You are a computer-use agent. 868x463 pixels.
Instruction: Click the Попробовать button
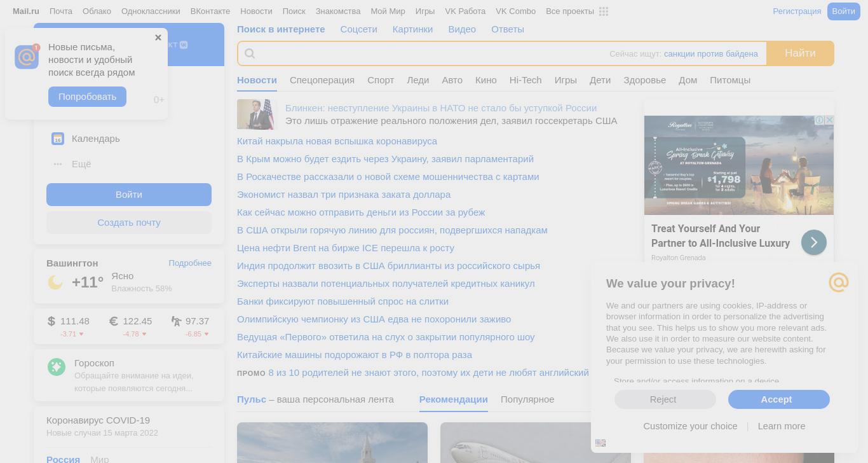click(x=87, y=97)
